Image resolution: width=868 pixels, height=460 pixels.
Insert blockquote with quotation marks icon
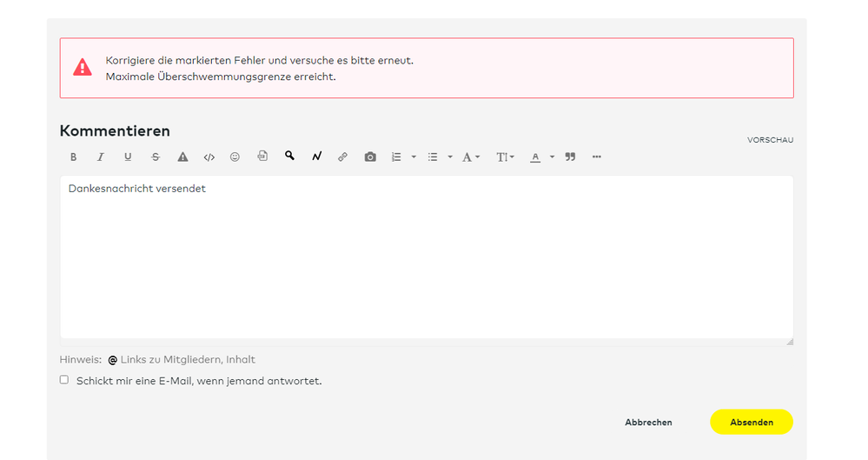(x=570, y=157)
